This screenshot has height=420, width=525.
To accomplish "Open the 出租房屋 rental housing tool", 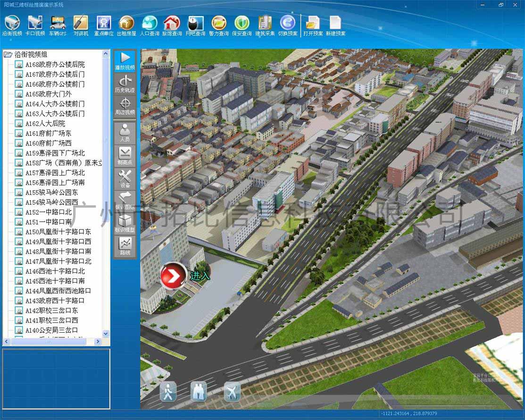I will click(x=126, y=25).
